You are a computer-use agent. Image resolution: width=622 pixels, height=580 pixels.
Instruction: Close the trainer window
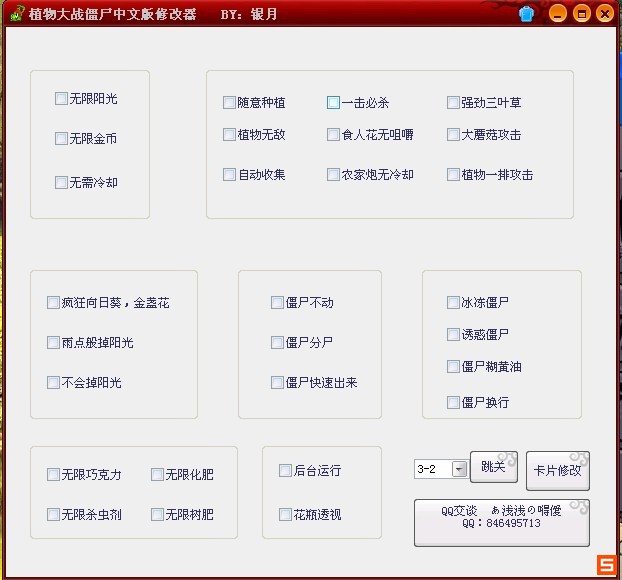click(x=605, y=14)
